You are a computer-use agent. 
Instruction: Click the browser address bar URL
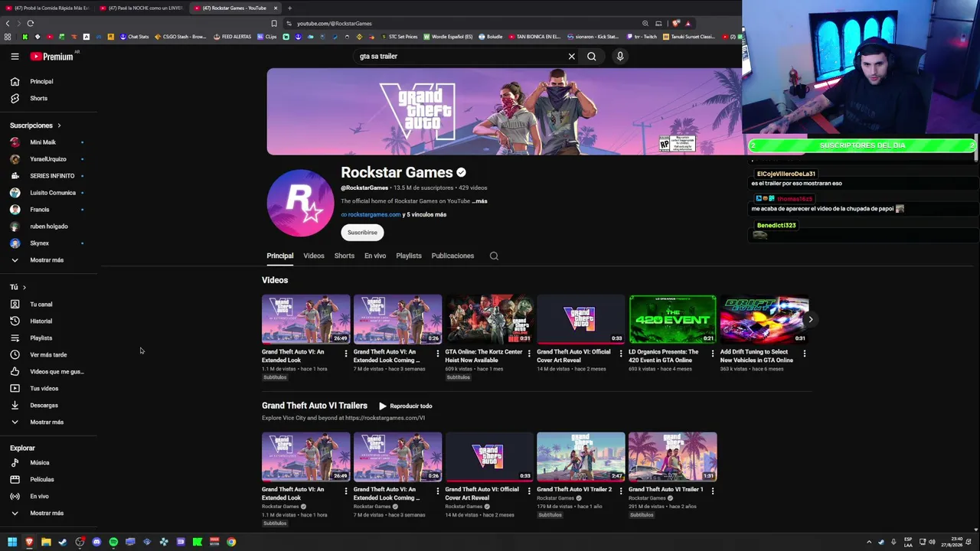coord(335,24)
